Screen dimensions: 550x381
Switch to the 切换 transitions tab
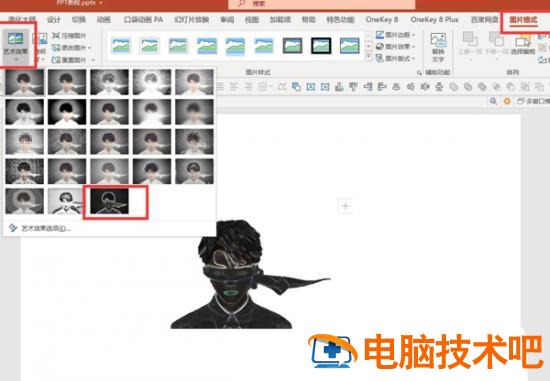79,20
